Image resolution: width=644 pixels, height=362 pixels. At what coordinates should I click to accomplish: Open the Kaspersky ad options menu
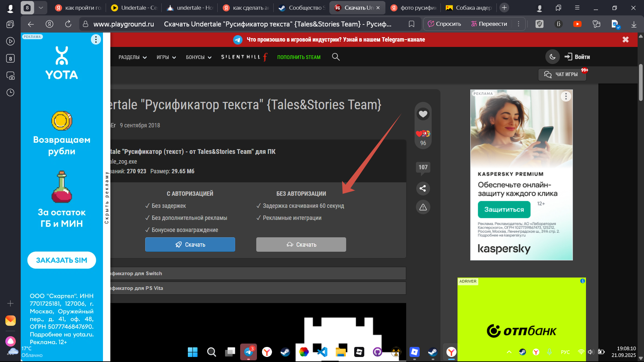pyautogui.click(x=566, y=97)
